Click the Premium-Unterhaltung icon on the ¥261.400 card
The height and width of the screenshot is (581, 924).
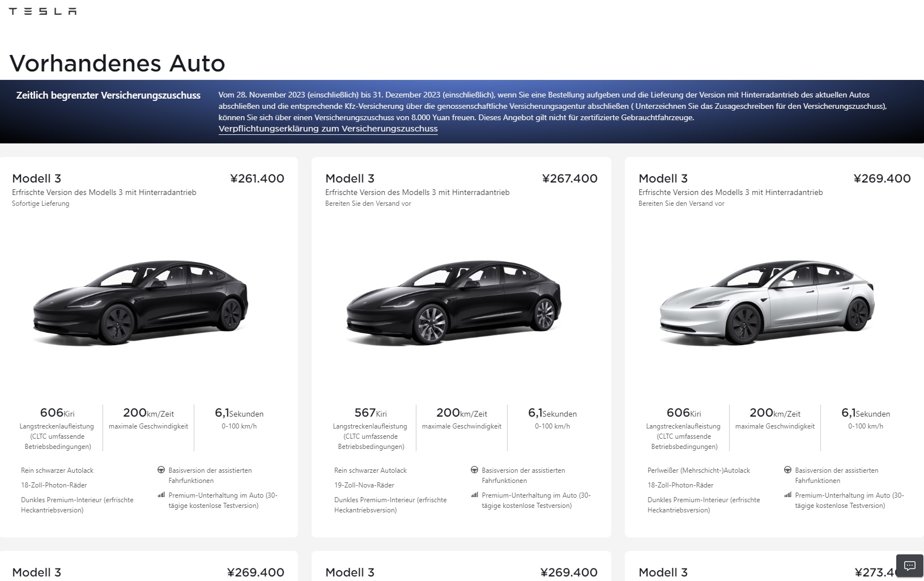pos(161,494)
